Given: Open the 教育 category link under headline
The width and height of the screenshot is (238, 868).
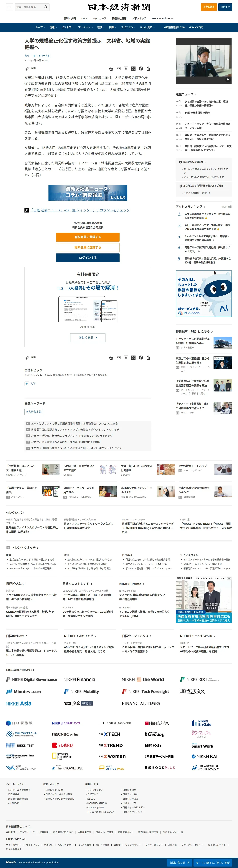Looking at the screenshot, I should coord(27,56).
